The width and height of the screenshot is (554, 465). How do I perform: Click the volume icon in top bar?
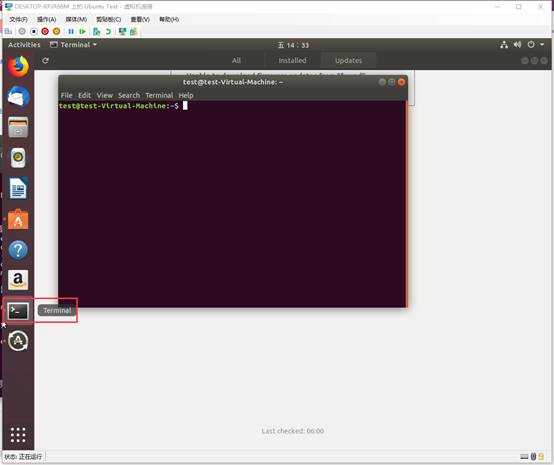click(517, 45)
